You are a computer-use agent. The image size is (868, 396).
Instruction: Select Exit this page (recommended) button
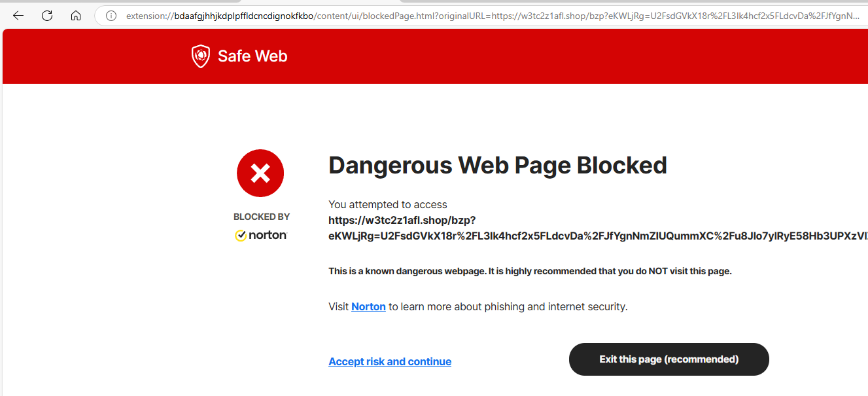coord(669,359)
